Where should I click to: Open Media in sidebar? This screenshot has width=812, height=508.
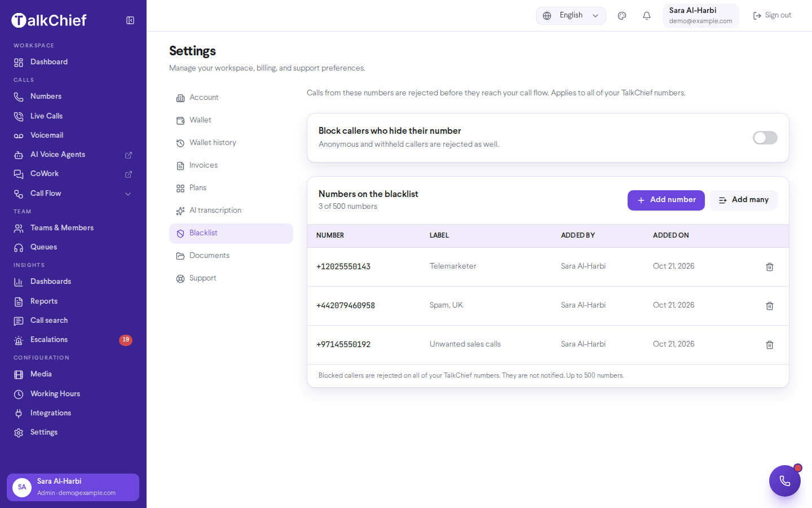(x=73, y=374)
